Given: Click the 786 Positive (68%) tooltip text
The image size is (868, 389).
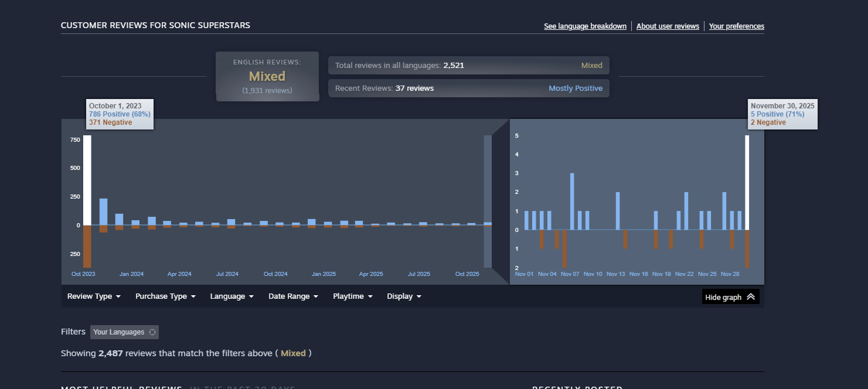Looking at the screenshot, I should [120, 114].
